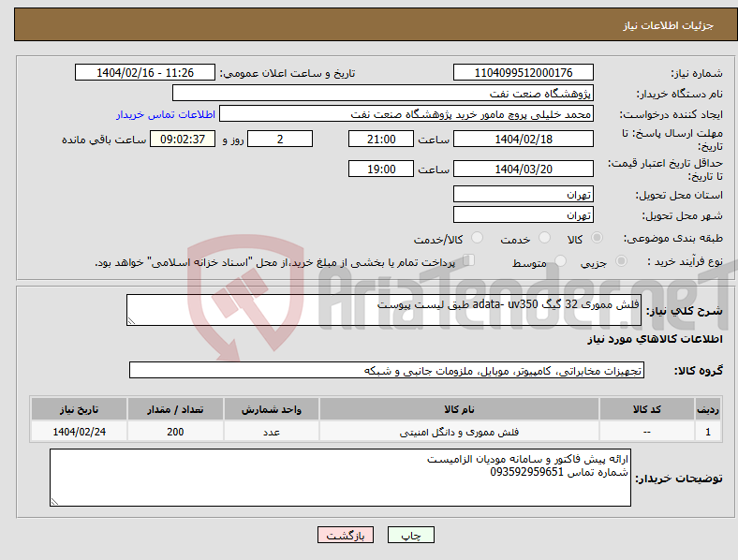Screen dimensions: 738x560
Task: Click the contact number 09359295​9651 text
Action: 526,472
